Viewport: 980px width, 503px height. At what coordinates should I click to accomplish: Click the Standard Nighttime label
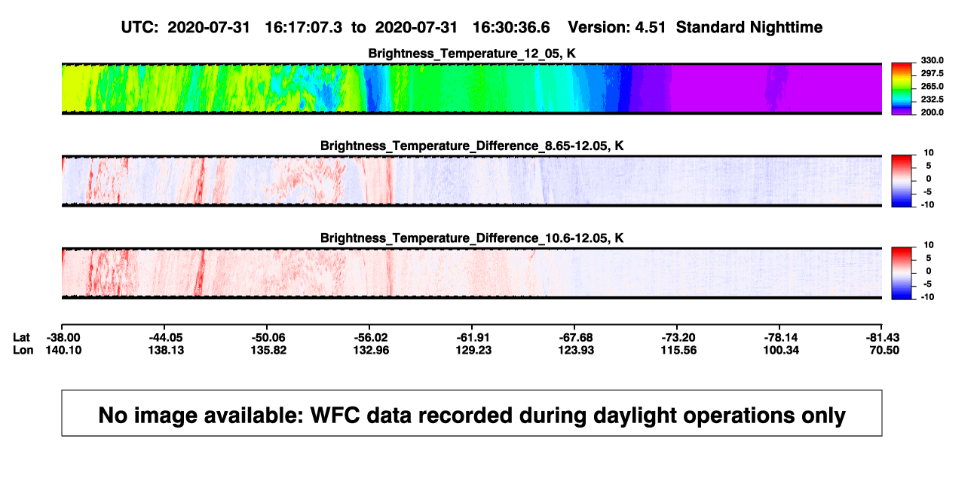pyautogui.click(x=749, y=28)
